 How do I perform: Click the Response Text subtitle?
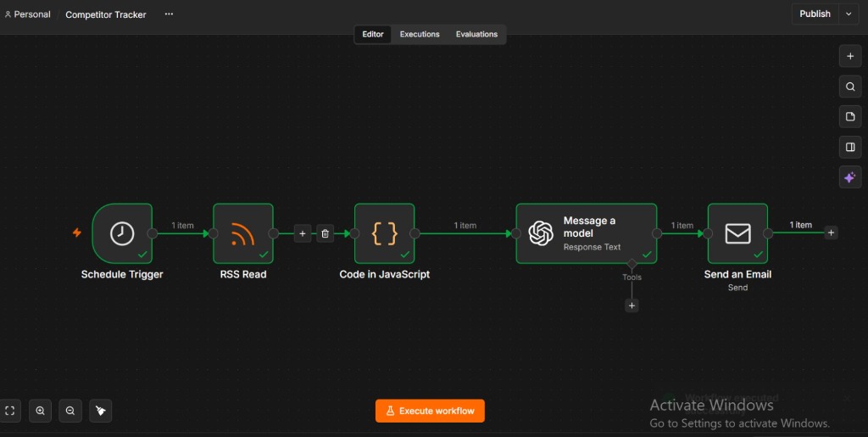click(592, 247)
